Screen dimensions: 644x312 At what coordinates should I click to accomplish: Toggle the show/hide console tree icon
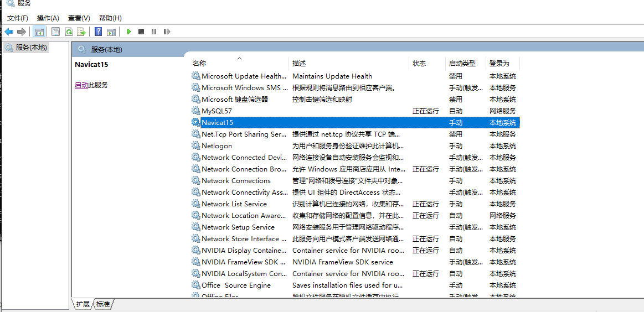coord(39,32)
